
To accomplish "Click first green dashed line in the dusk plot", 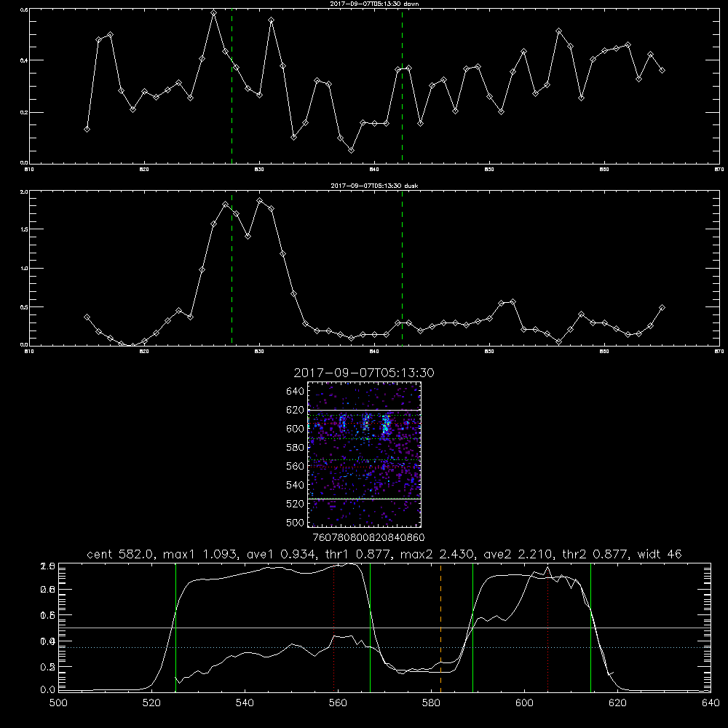I will (x=232, y=269).
